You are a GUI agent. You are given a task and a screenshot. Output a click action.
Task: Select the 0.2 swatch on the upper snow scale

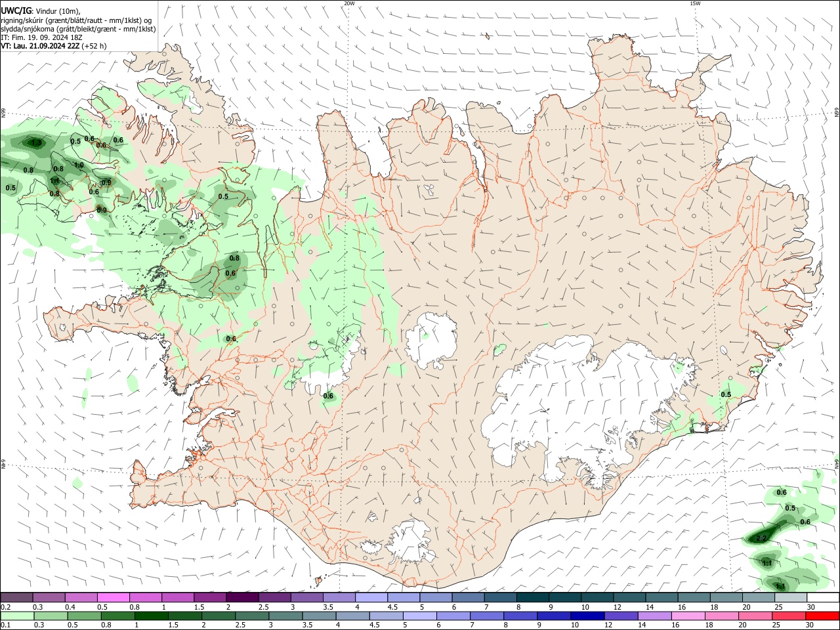click(x=16, y=597)
